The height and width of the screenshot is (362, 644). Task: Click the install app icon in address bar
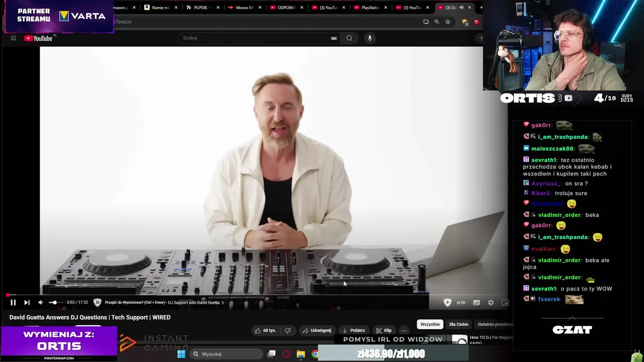point(426,22)
